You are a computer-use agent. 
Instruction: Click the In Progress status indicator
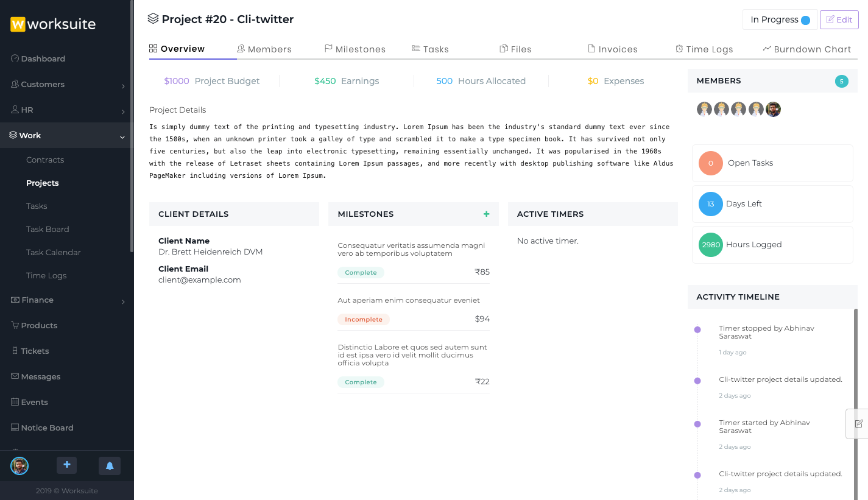click(780, 19)
